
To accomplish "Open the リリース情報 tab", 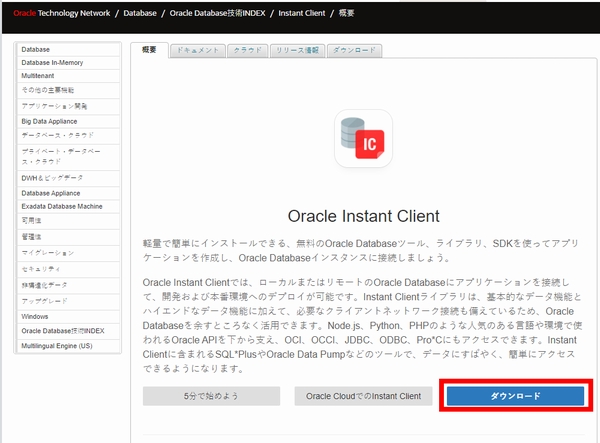I will 297,50.
